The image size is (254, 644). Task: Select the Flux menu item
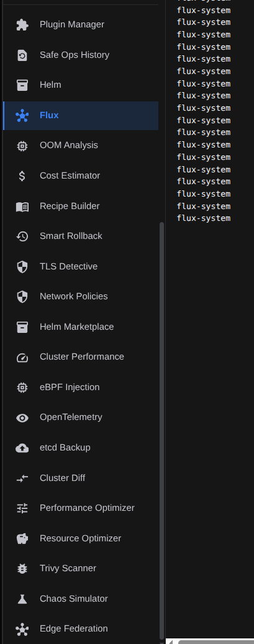(x=81, y=115)
